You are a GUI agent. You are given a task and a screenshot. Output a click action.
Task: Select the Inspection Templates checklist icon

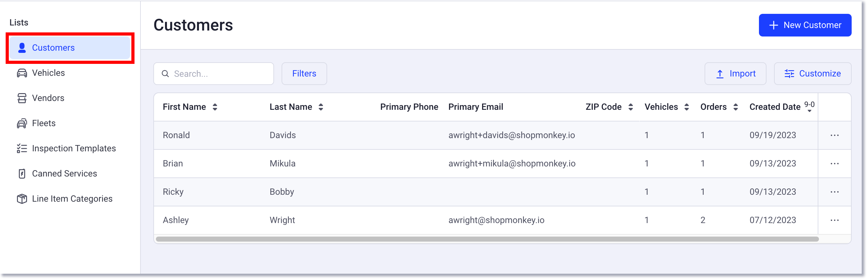click(22, 148)
